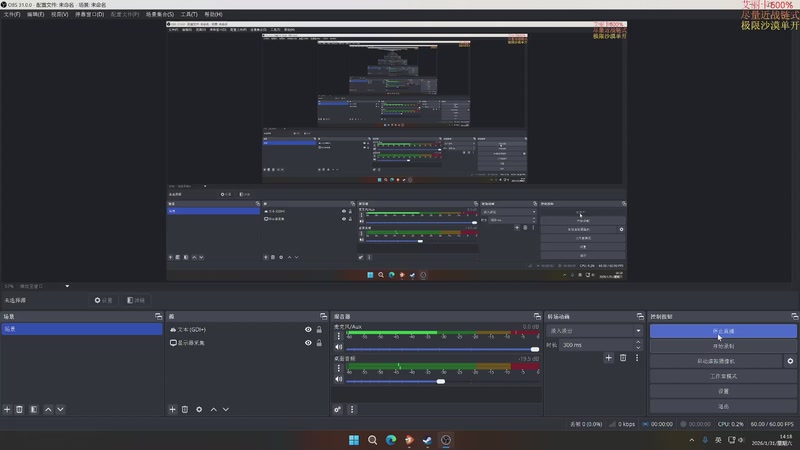Remove the scene transition with trash icon
800x450 pixels.
coord(623,358)
